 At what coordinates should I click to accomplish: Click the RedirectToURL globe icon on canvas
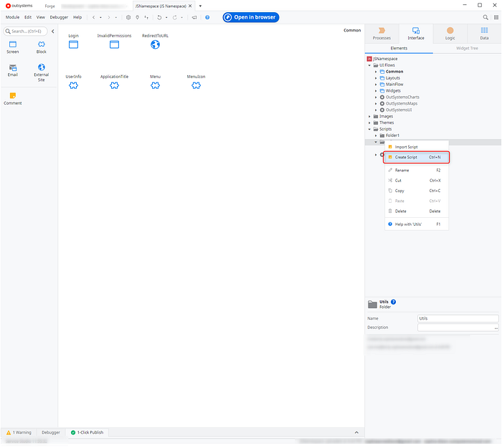tap(155, 44)
